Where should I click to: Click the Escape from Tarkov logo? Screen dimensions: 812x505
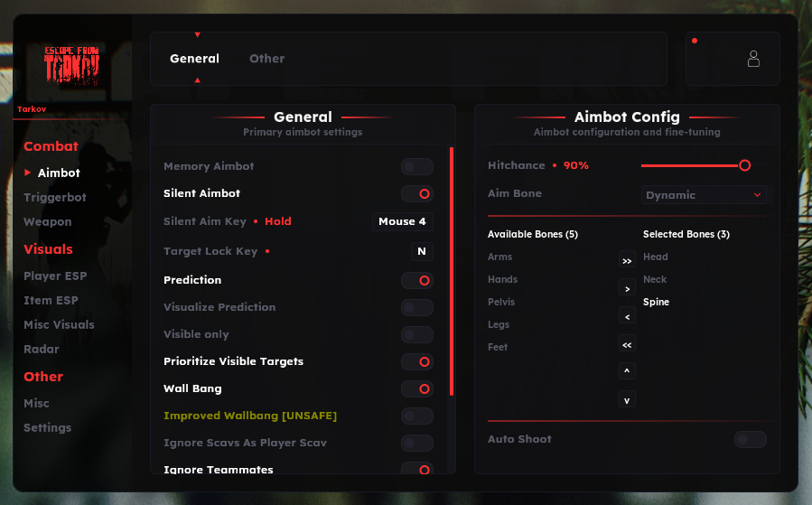point(72,65)
